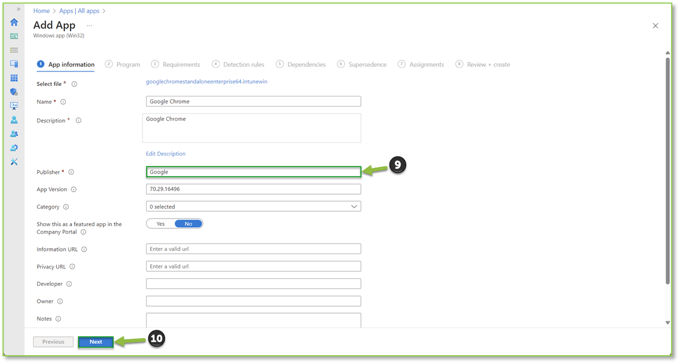Expand the Category dropdown
The height and width of the screenshot is (364, 680).
(x=253, y=207)
